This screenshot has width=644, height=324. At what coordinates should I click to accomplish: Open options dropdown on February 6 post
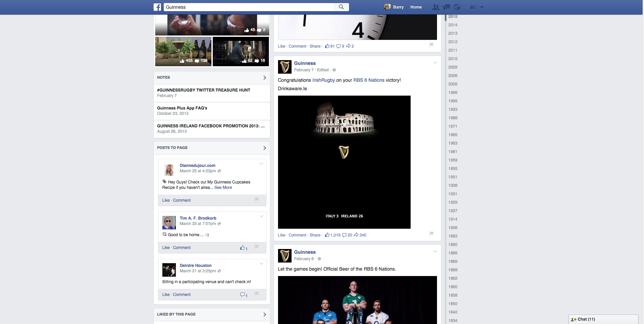click(x=435, y=251)
